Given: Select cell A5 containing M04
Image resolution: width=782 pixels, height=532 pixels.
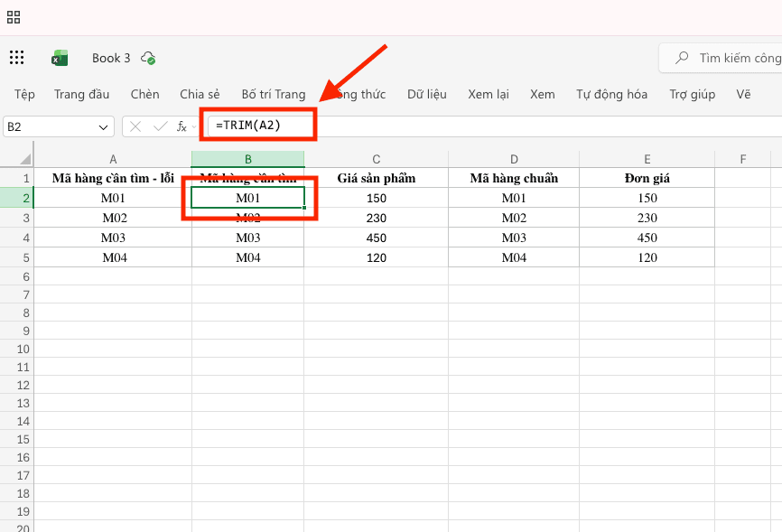Looking at the screenshot, I should tap(113, 257).
